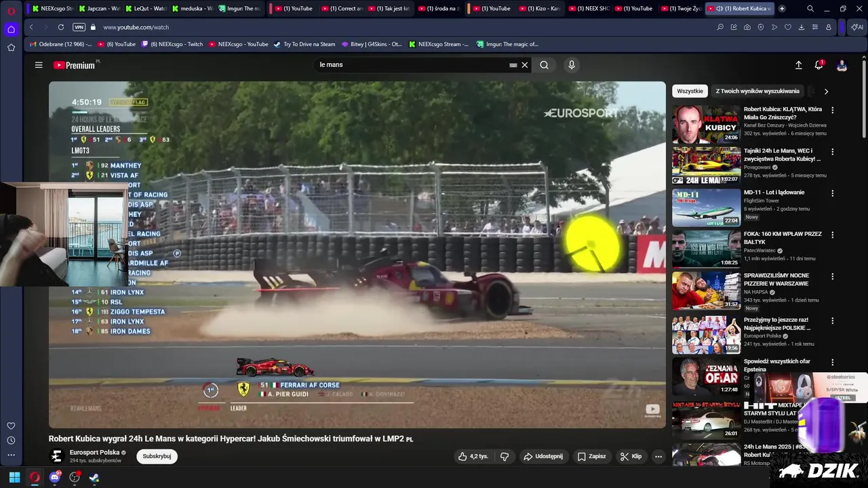The height and width of the screenshot is (488, 868).
Task: Open Windows Start menu
Action: pyautogui.click(x=14, y=477)
